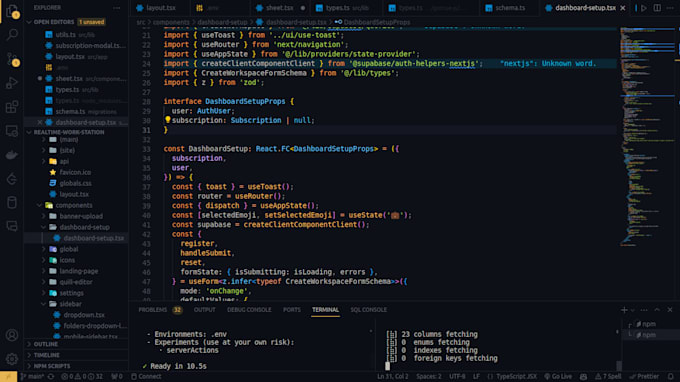Maximize the panel with the up chevron
The width and height of the screenshot is (680, 382).
click(x=657, y=310)
